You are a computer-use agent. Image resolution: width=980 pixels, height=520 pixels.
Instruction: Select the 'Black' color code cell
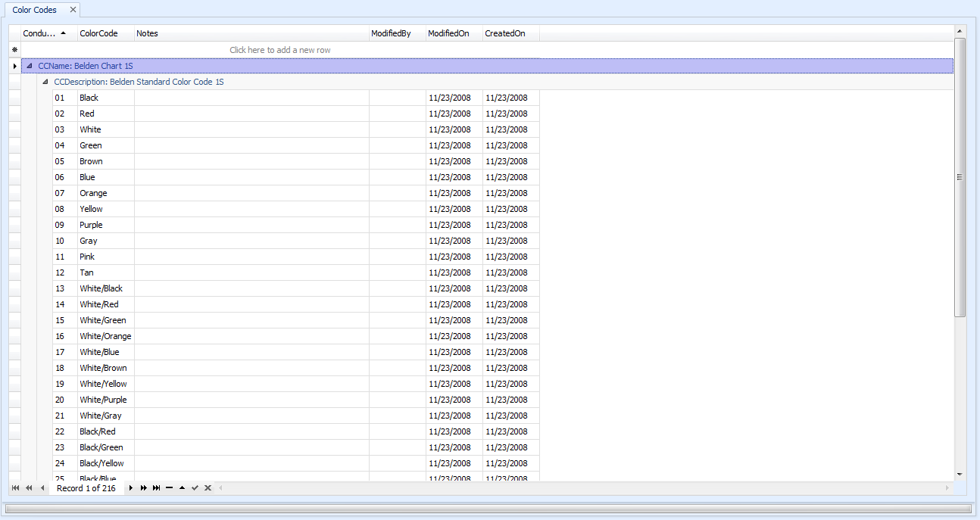tap(105, 98)
